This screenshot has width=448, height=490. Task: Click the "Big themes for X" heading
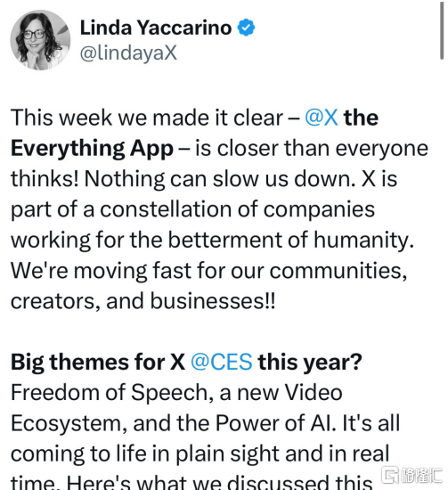(98, 363)
